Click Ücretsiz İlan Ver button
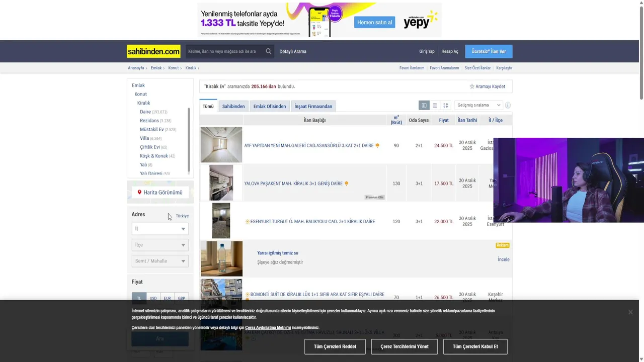Screen dimensions: 644x362 point(489,51)
